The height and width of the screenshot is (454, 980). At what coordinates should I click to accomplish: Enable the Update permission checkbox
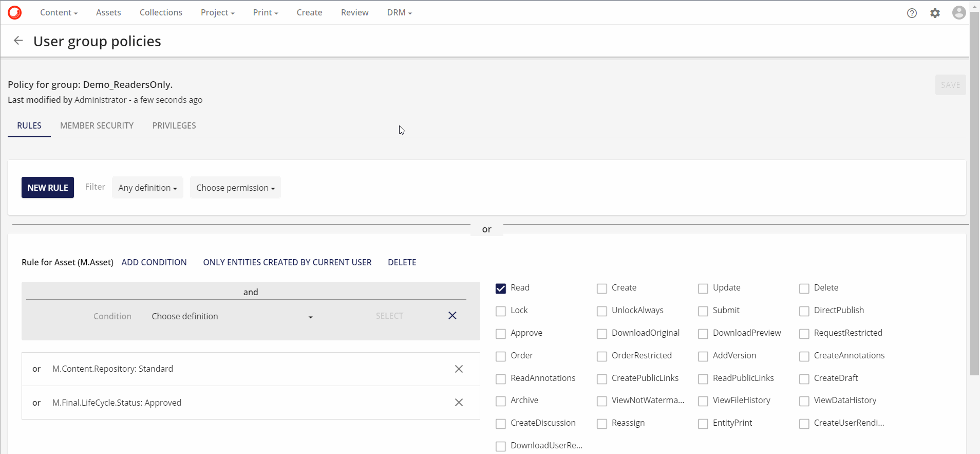tap(703, 288)
